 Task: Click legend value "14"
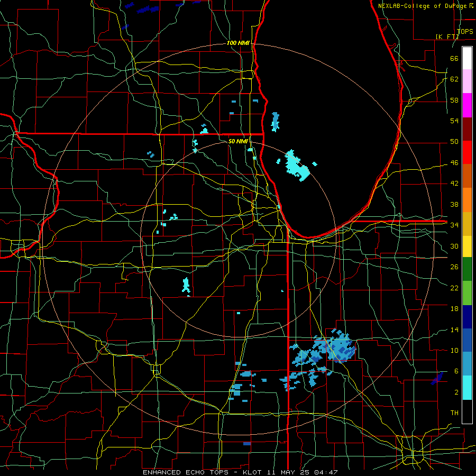(454, 329)
